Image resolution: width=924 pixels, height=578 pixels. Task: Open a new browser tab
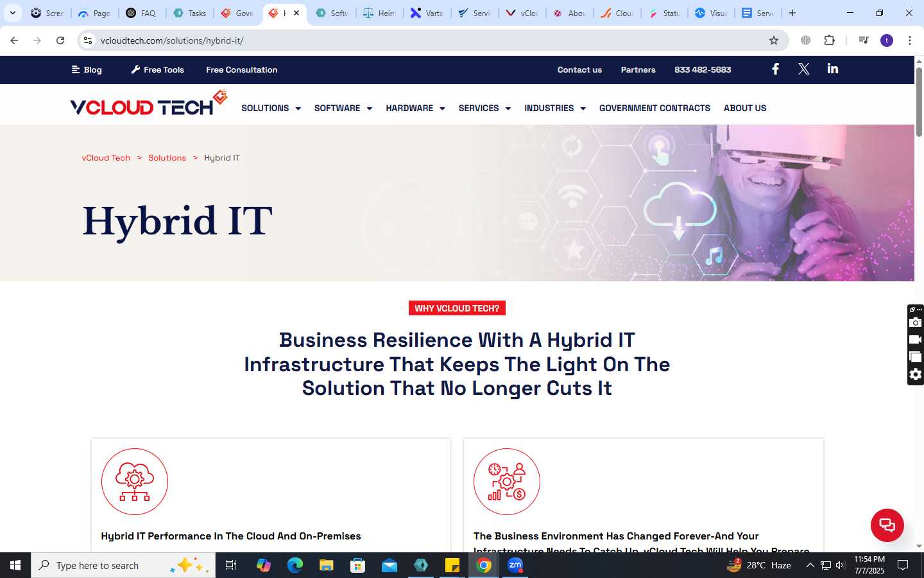tap(792, 13)
